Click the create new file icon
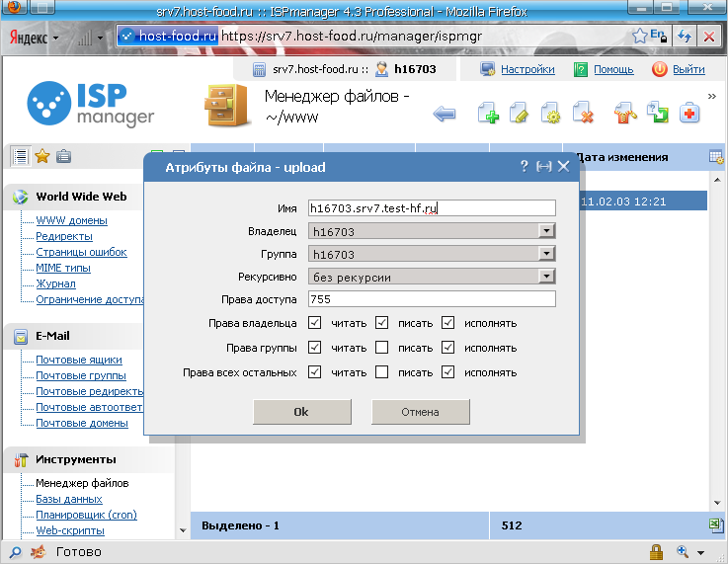This screenshot has width=728, height=564. coord(488,115)
